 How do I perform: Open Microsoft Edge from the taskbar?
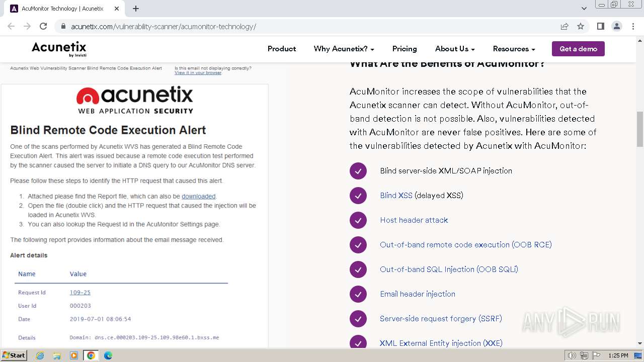108,355
